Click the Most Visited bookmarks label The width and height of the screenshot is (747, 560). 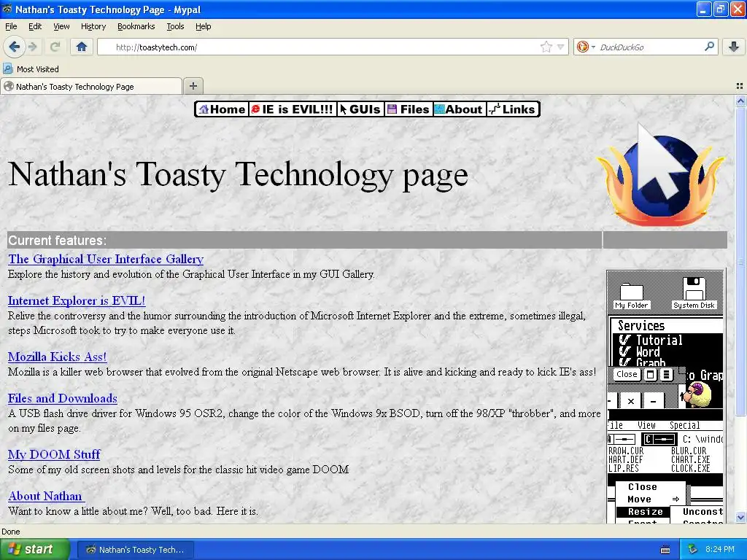coord(38,69)
